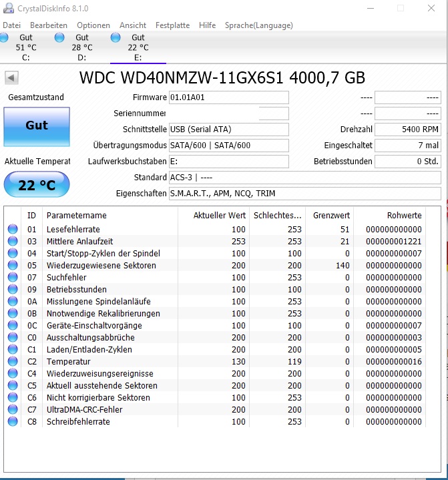
Task: Click status orb of Wiederzugewiesene Sektoren row
Action: pyautogui.click(x=13, y=265)
